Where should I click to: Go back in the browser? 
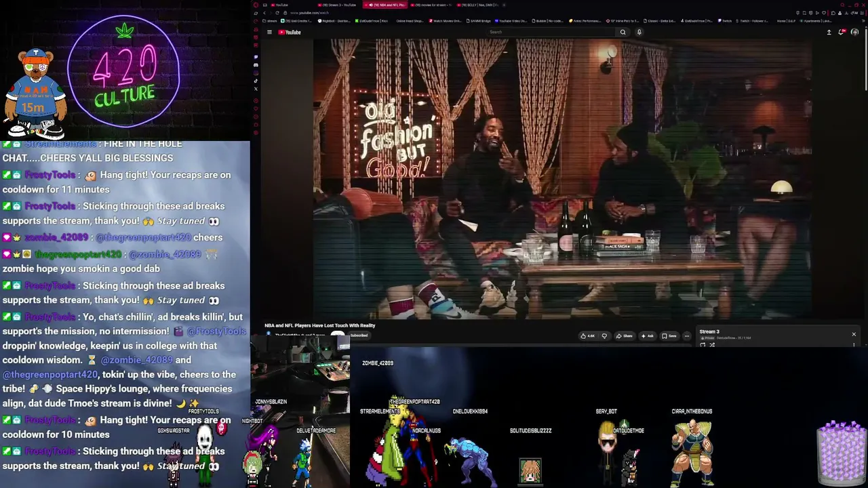[264, 13]
